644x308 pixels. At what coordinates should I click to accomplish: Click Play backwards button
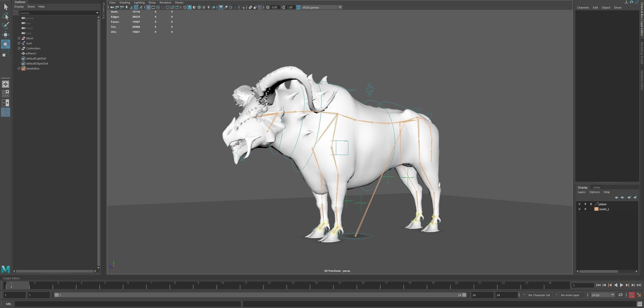click(616, 285)
